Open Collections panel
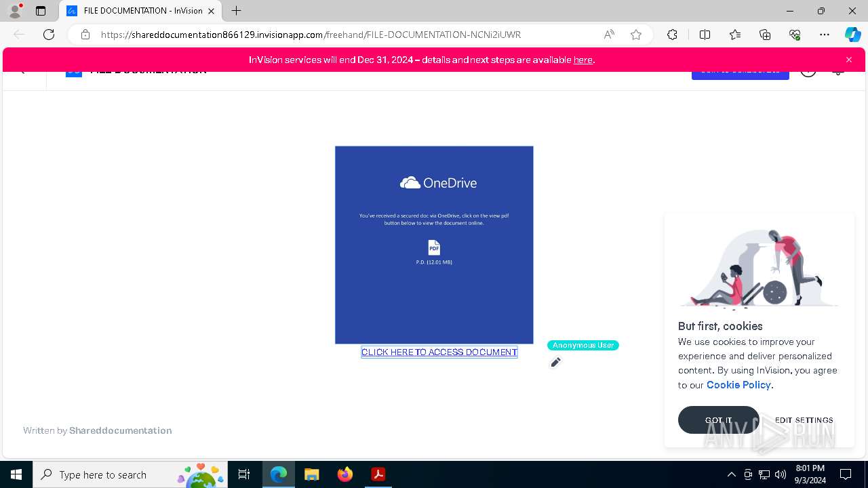This screenshot has height=488, width=868. click(765, 35)
